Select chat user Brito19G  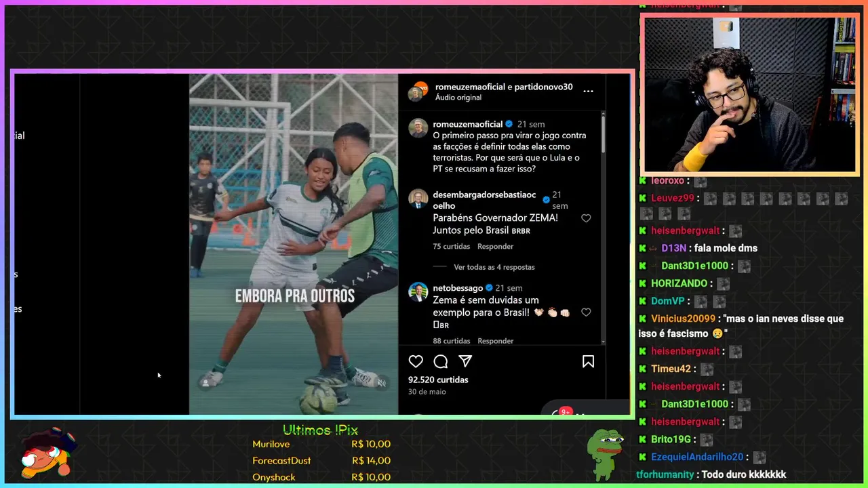click(x=671, y=439)
